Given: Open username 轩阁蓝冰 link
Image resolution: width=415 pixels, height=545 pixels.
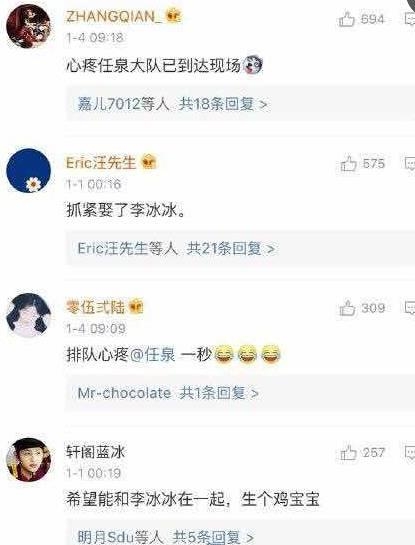Looking at the screenshot, I should (95, 452).
